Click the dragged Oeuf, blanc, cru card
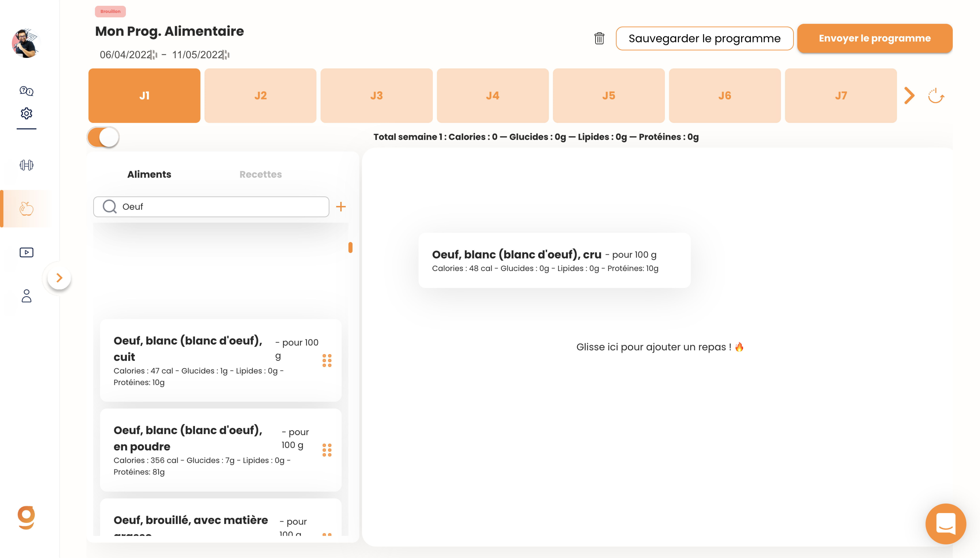 554,261
